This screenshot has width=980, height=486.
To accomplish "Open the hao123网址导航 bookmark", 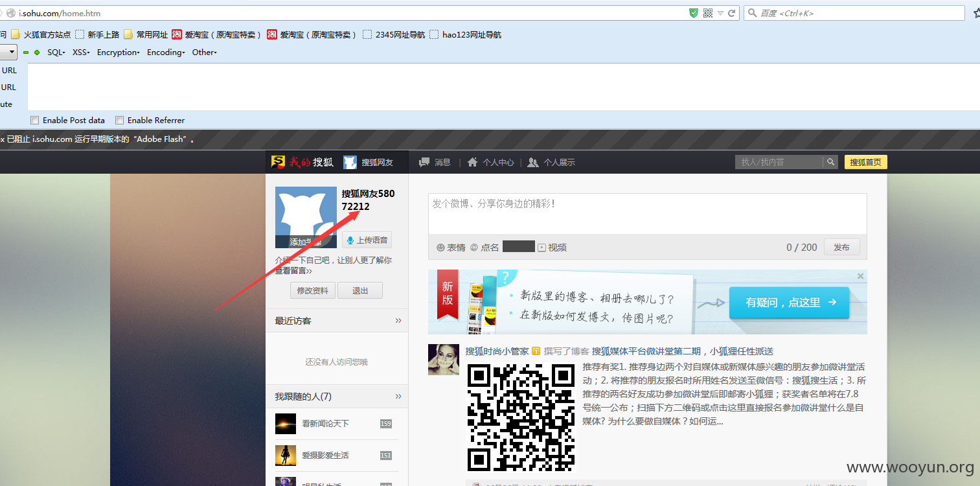I will click(x=465, y=35).
